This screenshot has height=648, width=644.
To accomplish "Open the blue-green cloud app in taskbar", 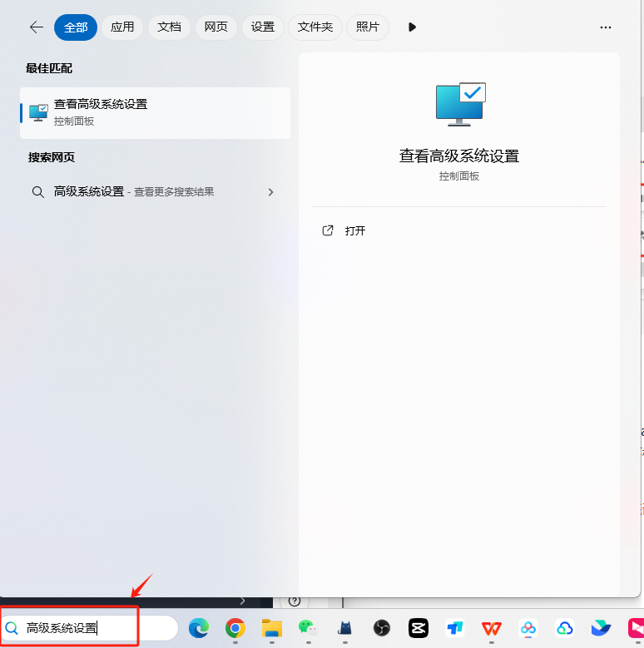I will (x=565, y=628).
